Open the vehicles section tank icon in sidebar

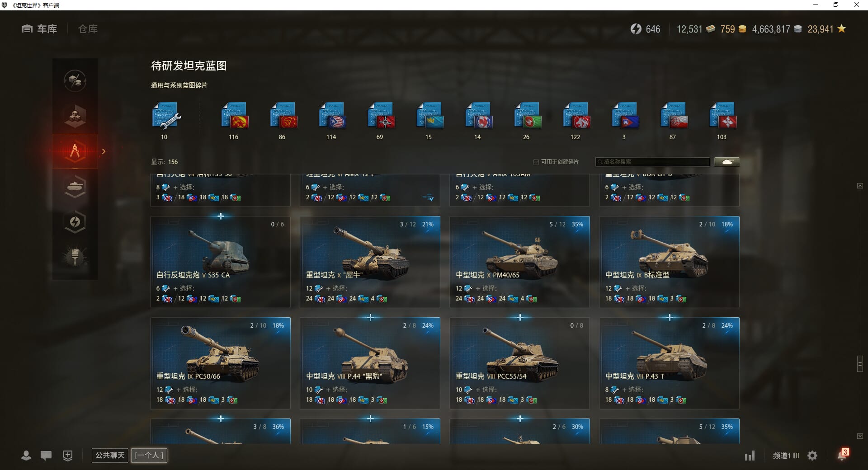coord(75,186)
